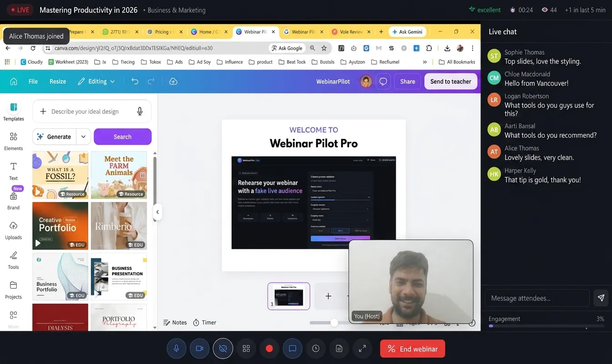Image resolution: width=612 pixels, height=364 pixels.
Task: Focus the Message attendees input field
Action: tap(537, 298)
